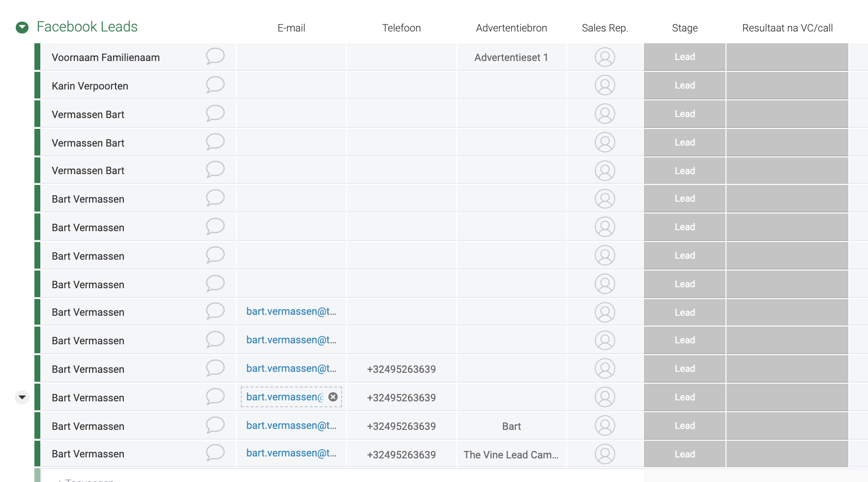
Task: Open conversation bubble for Voornaam Familienaam
Action: pos(215,56)
